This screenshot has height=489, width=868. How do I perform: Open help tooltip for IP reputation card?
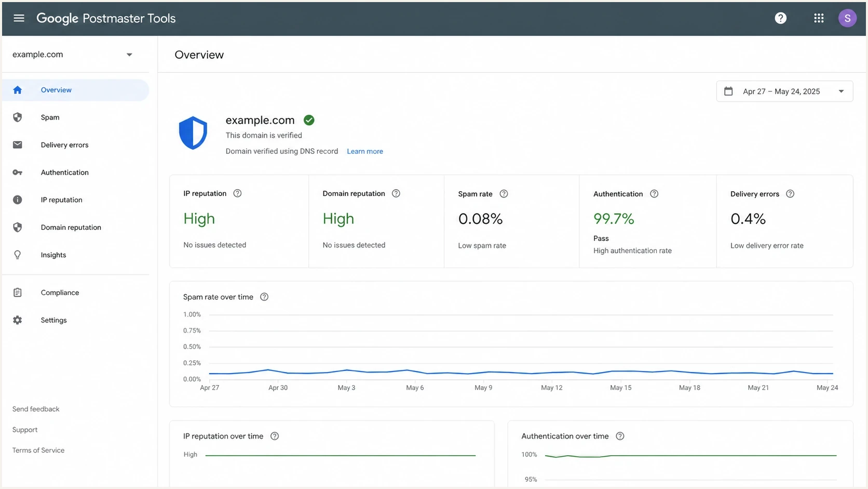(x=237, y=193)
